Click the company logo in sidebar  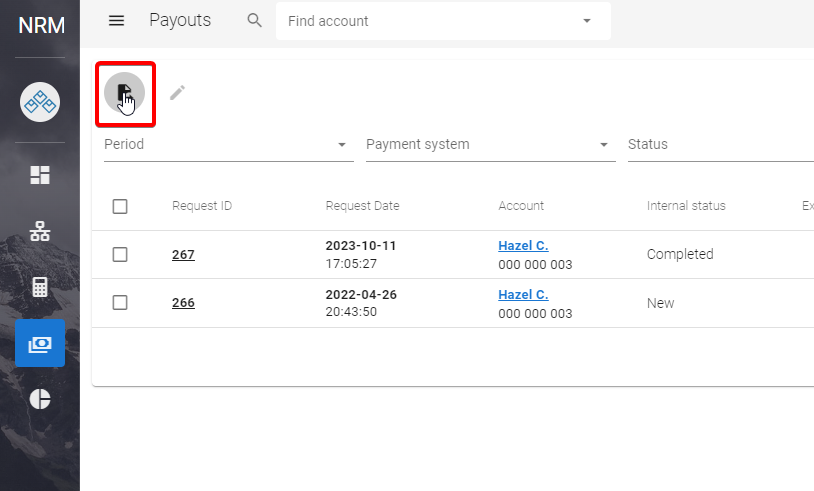[40, 101]
